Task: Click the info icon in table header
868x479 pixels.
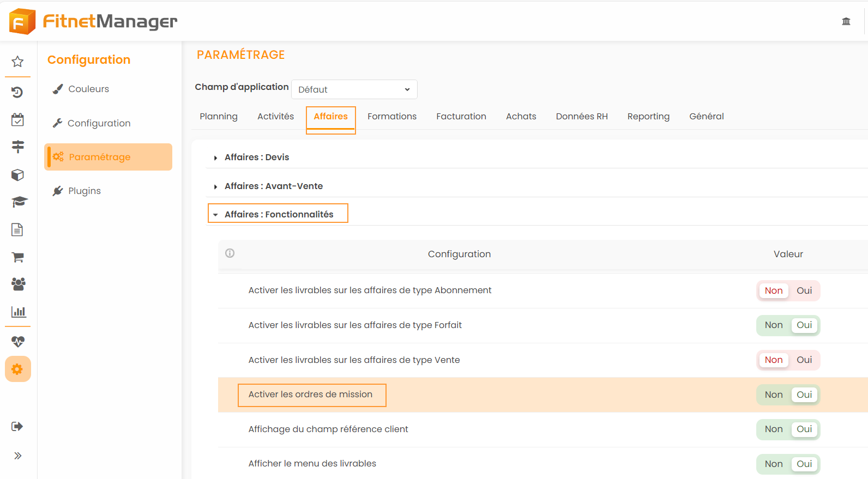Action: click(x=230, y=253)
